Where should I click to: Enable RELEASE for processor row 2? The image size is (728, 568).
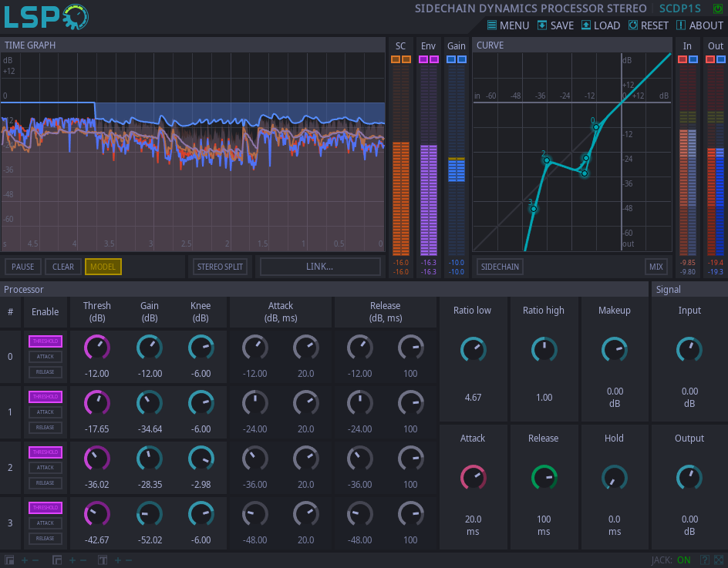pyautogui.click(x=45, y=482)
